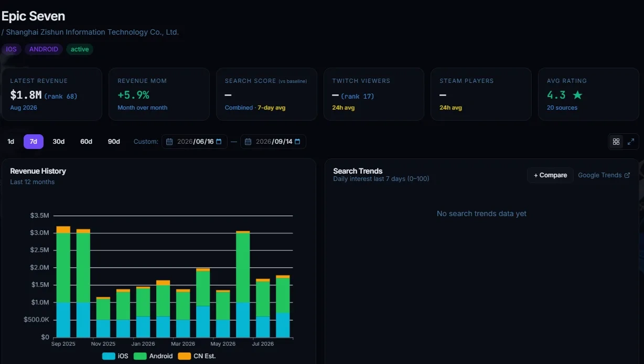Open the Google Trends external link
The image size is (644, 364).
[x=604, y=175]
